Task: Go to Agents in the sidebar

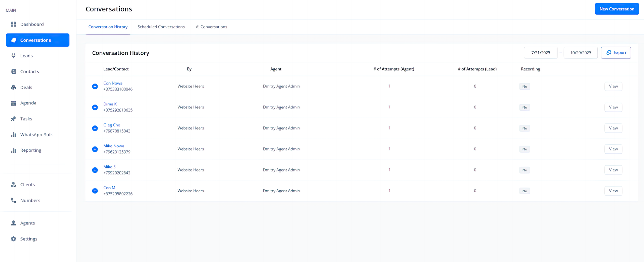Action: pyautogui.click(x=38, y=223)
